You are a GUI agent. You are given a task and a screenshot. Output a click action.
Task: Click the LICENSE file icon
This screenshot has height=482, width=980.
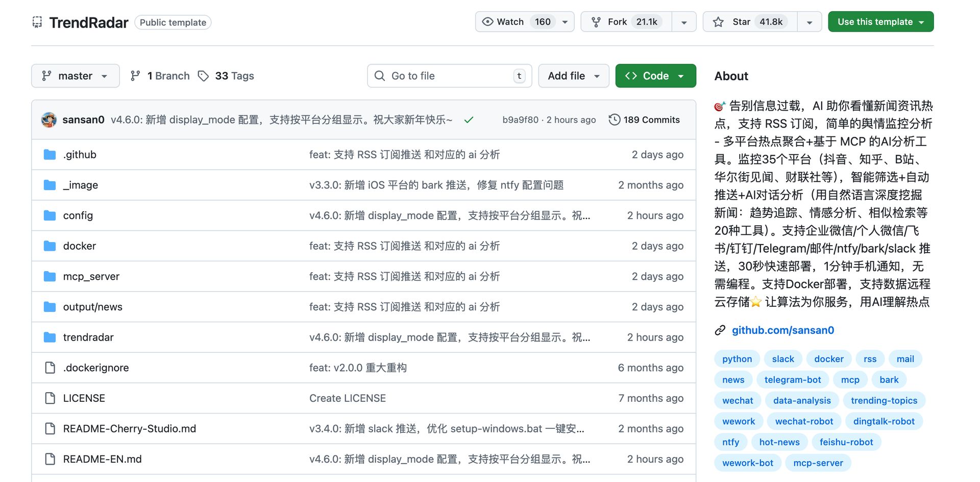click(50, 398)
